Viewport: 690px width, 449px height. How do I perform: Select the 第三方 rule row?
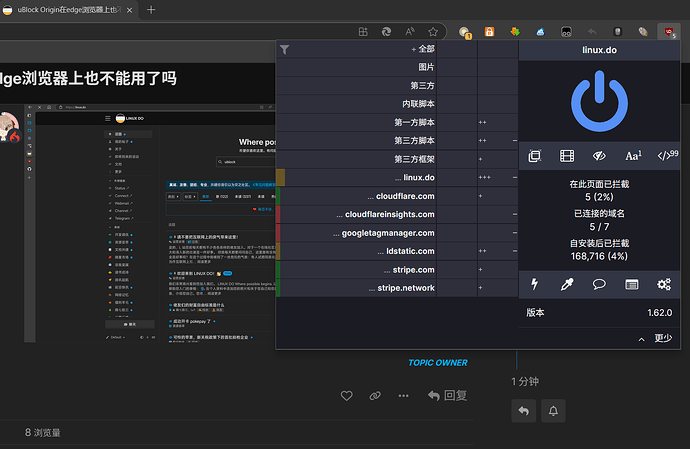pos(356,85)
